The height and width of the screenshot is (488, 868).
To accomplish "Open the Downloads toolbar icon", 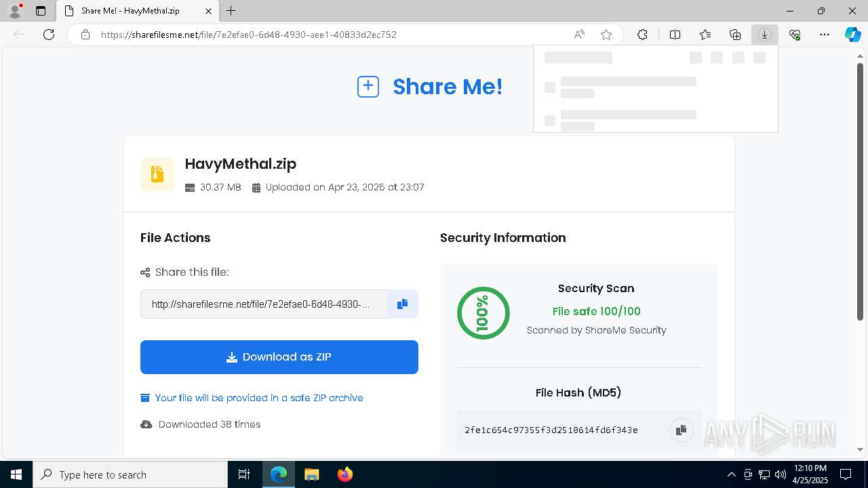I will pos(764,35).
